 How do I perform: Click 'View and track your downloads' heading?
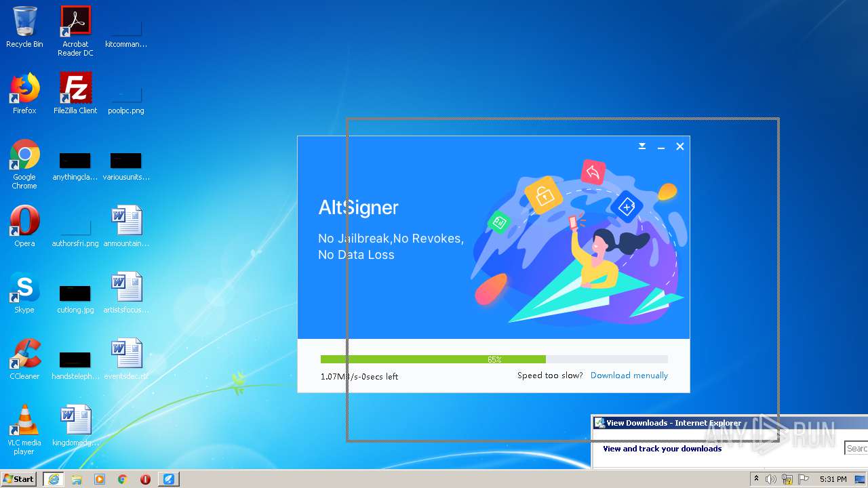pos(663,449)
